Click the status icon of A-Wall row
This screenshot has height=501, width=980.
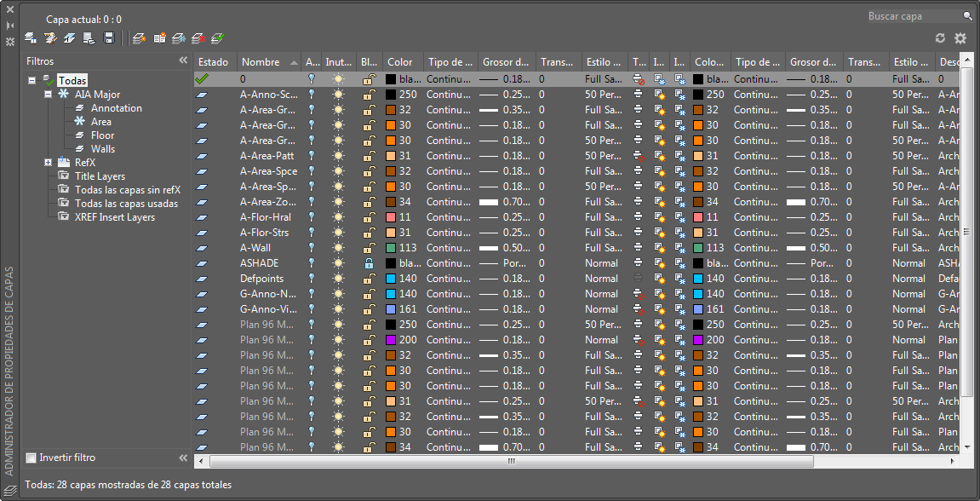(x=201, y=248)
